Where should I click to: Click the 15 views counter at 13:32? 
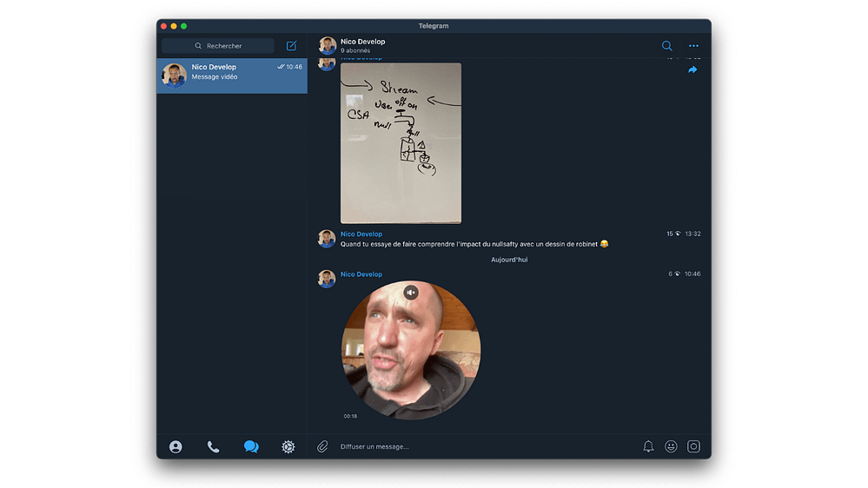(673, 234)
